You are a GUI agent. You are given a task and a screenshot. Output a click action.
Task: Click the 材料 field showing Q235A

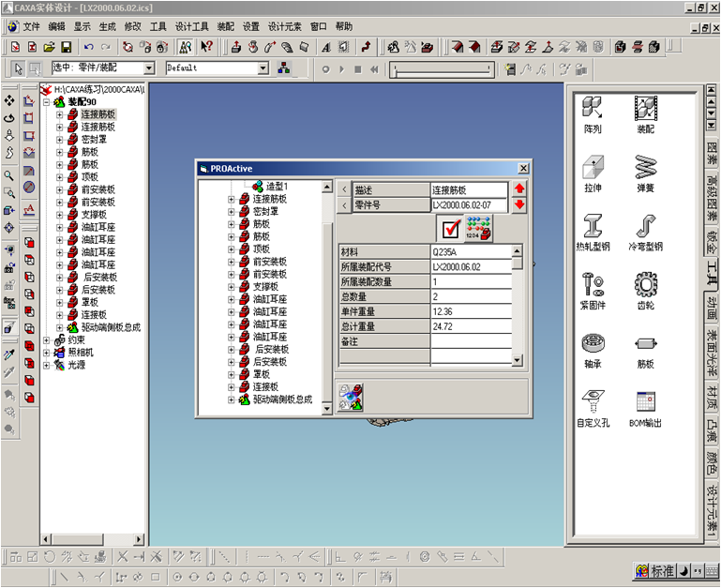470,251
